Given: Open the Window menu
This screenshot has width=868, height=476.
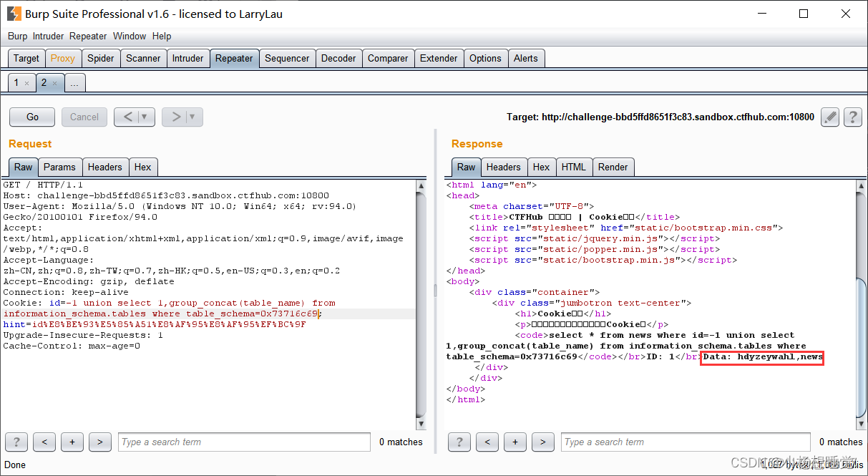Looking at the screenshot, I should [x=130, y=36].
